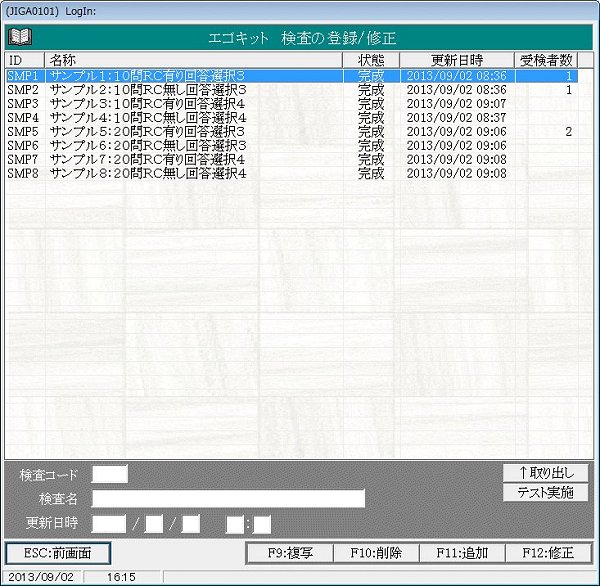Click status bar time 16:15
This screenshot has width=600, height=586.
click(121, 577)
